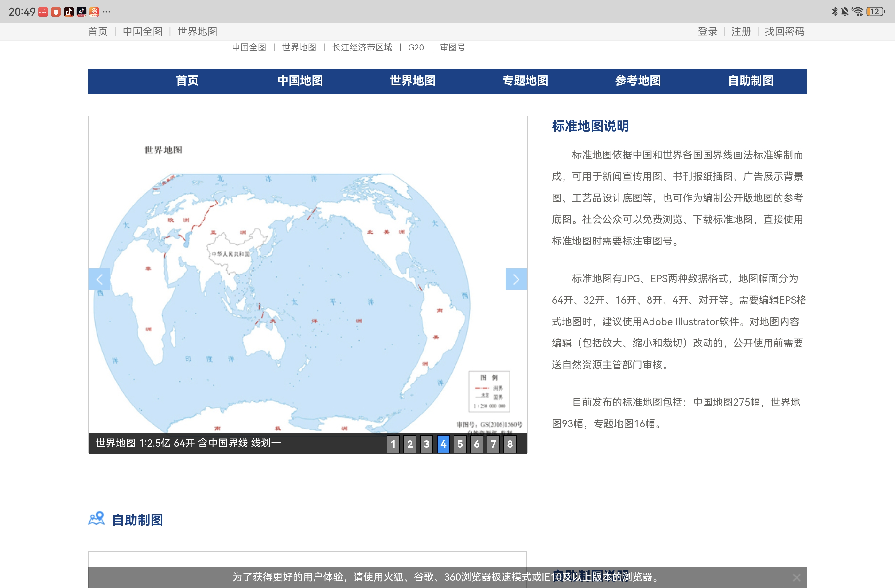This screenshot has height=588, width=895.
Task: Open the 长江经济带区域 link
Action: click(x=362, y=47)
